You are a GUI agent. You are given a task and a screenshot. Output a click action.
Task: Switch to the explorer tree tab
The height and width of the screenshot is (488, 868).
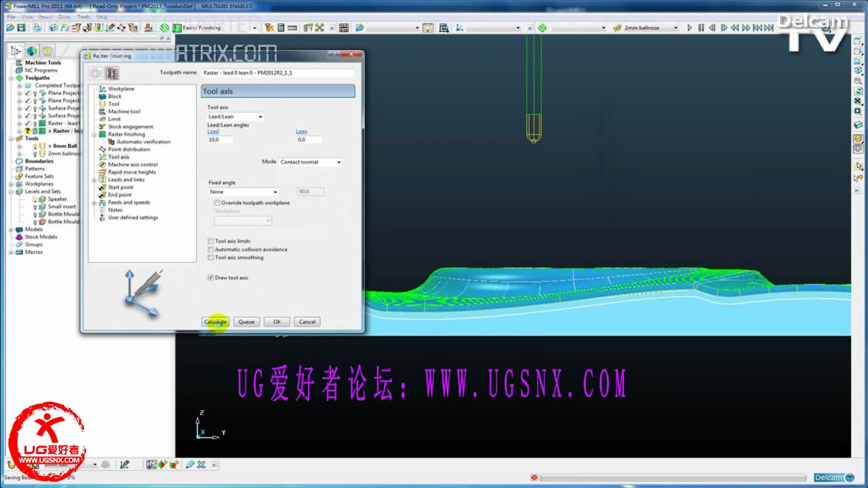click(16, 51)
